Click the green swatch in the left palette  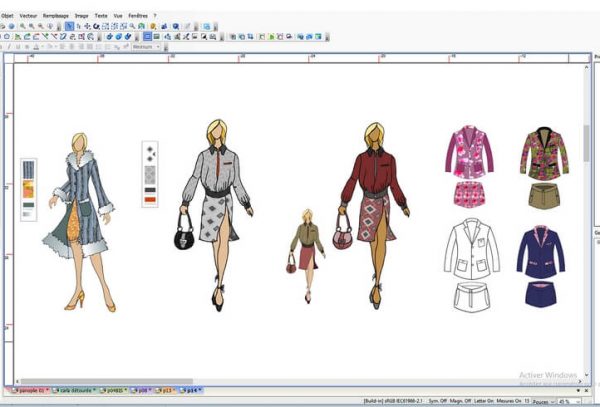(28, 205)
